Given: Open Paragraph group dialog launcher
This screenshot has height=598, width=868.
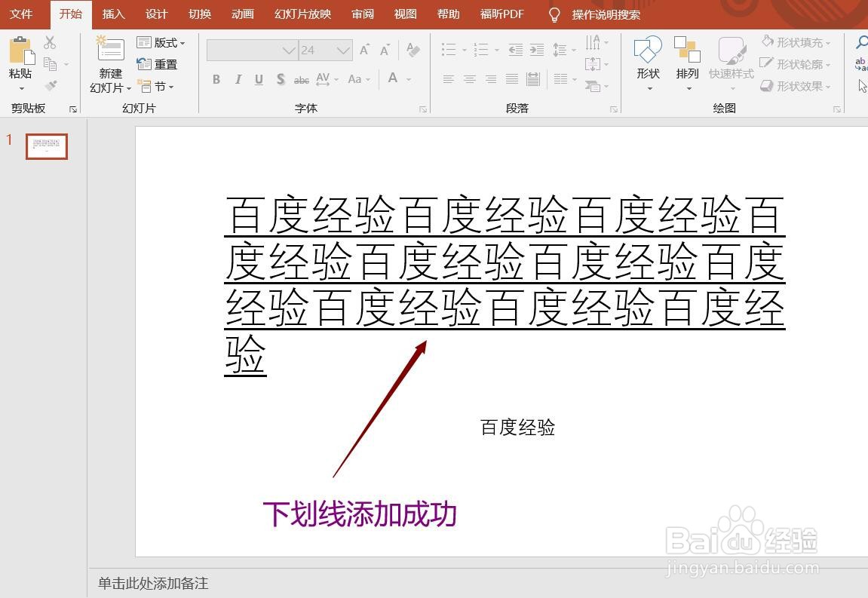Looking at the screenshot, I should coord(613,109).
